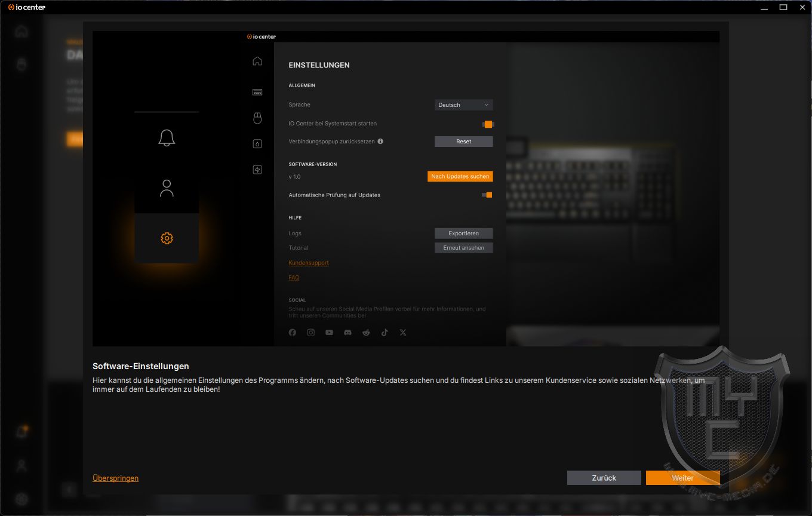The width and height of the screenshot is (812, 516).
Task: Open the YouTube social icon
Action: point(329,333)
